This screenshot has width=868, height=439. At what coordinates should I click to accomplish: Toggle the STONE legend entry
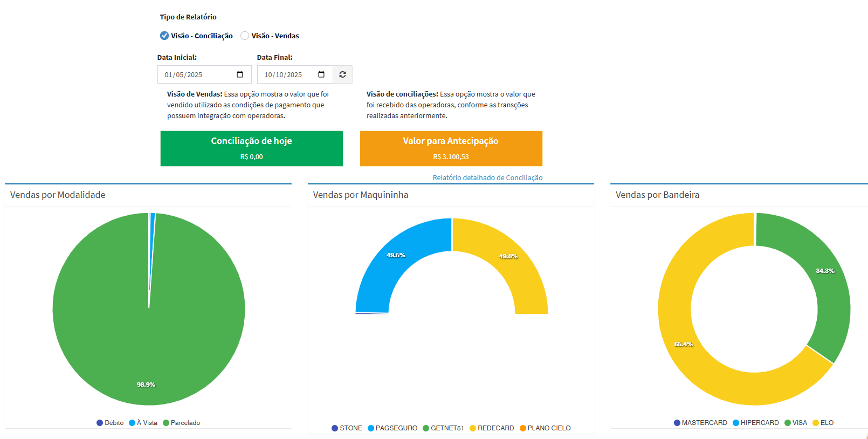pyautogui.click(x=347, y=428)
